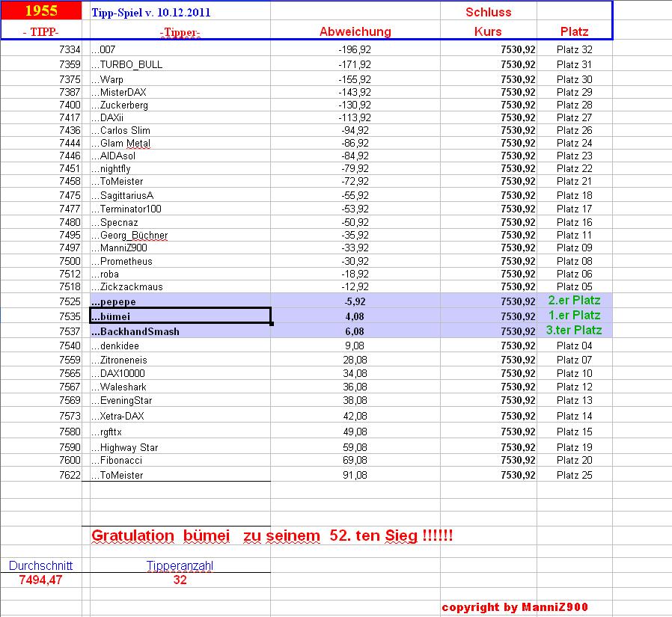
Task: Select the ...Waleshark cell
Action: point(180,387)
